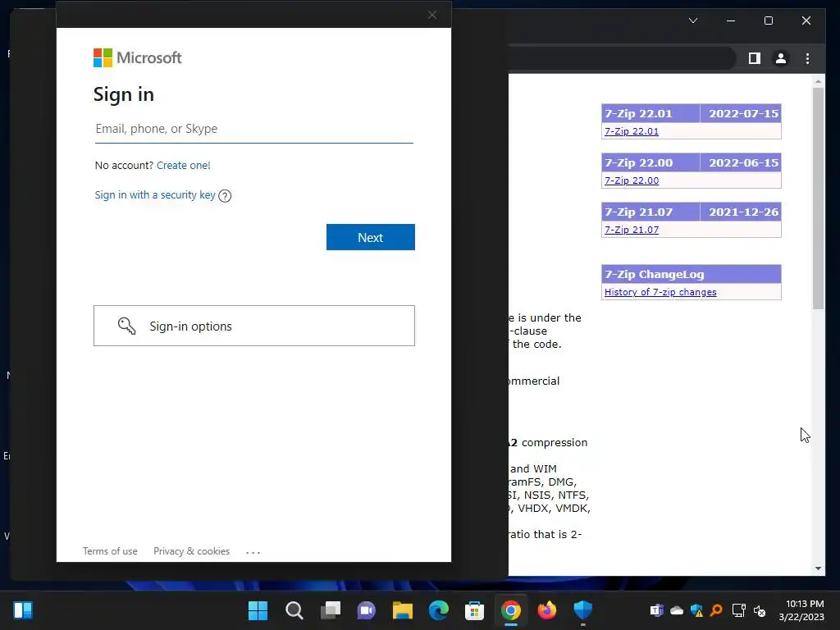Click the Sign in heading
This screenshot has height=630, width=840.
point(124,94)
